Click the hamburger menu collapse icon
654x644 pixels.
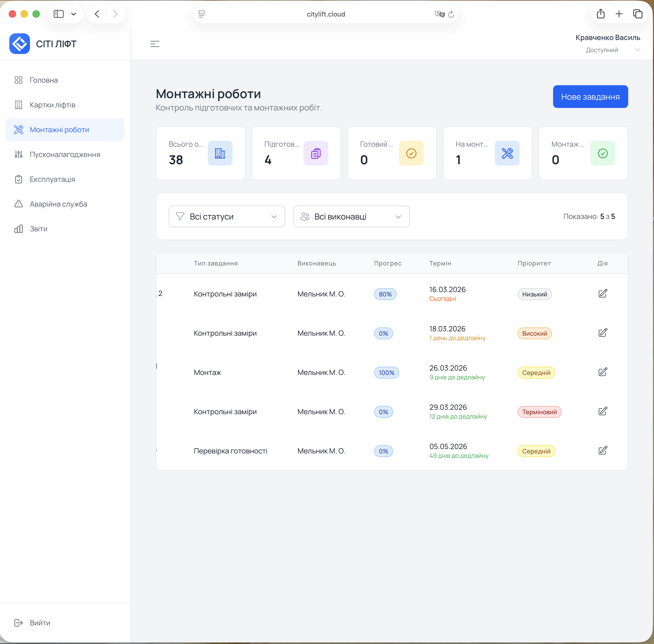tap(154, 44)
